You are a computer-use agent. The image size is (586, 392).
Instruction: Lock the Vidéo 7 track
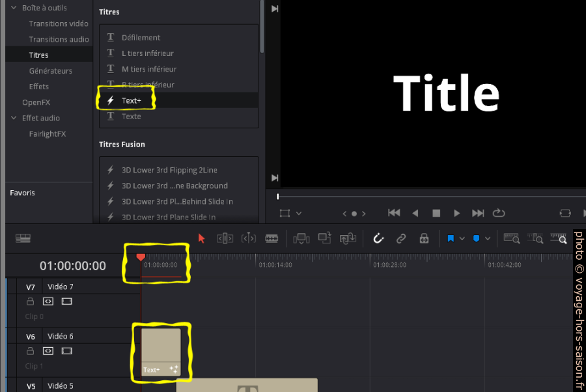30,301
